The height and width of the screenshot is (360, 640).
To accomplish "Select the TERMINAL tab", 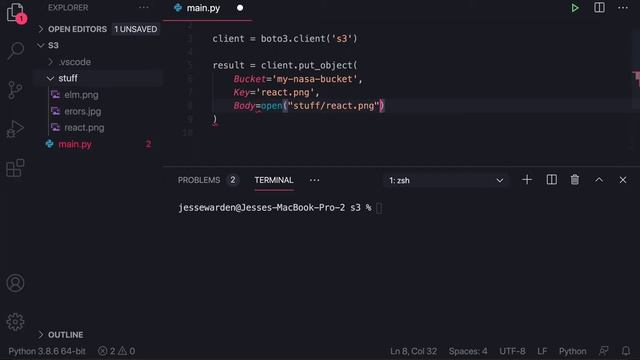I will pyautogui.click(x=273, y=180).
